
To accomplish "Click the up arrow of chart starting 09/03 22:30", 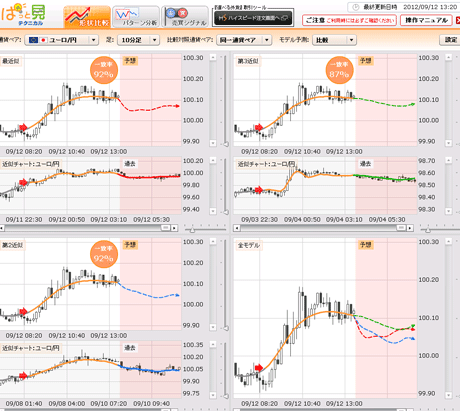I will [449, 161].
